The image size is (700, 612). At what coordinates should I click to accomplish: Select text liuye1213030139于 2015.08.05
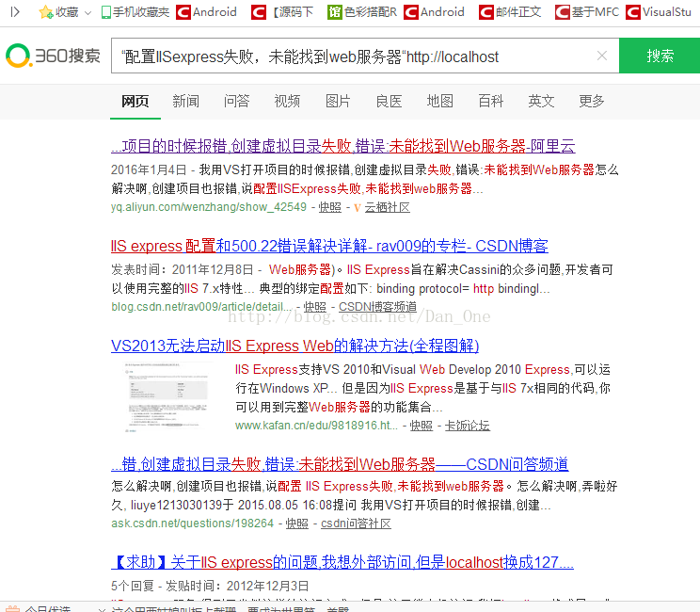click(215, 506)
